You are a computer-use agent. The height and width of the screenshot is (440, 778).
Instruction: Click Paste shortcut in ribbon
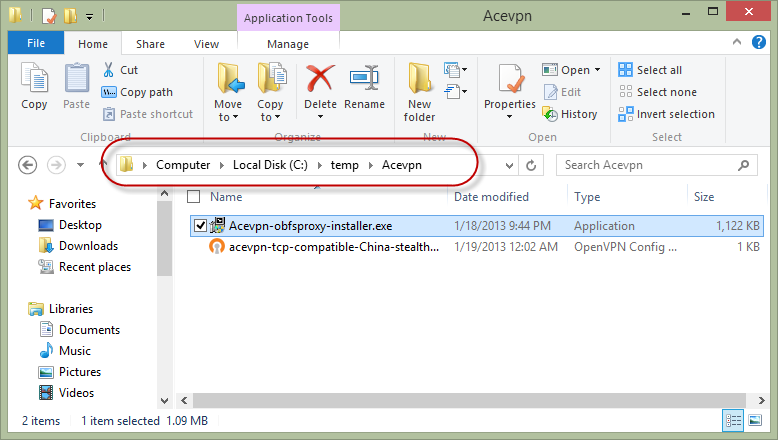147,114
